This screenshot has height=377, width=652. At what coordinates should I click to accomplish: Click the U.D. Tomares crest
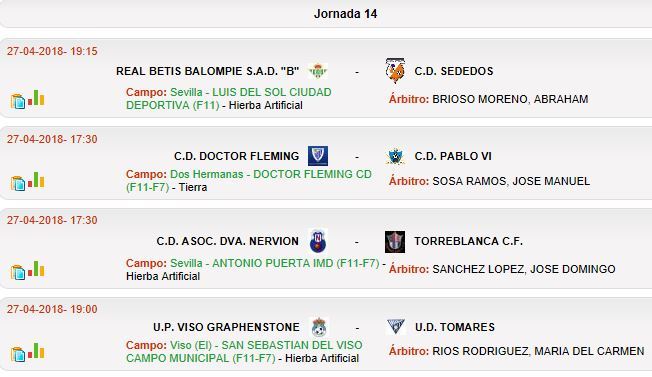(395, 327)
